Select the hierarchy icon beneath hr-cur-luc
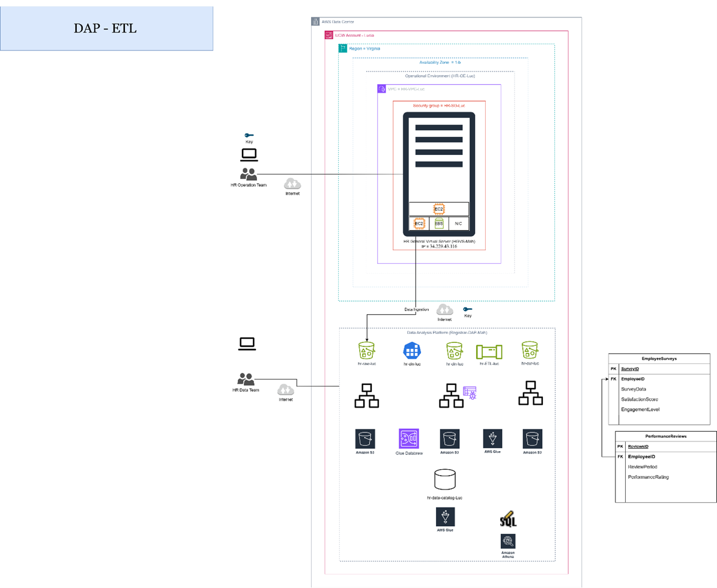 (x=530, y=393)
